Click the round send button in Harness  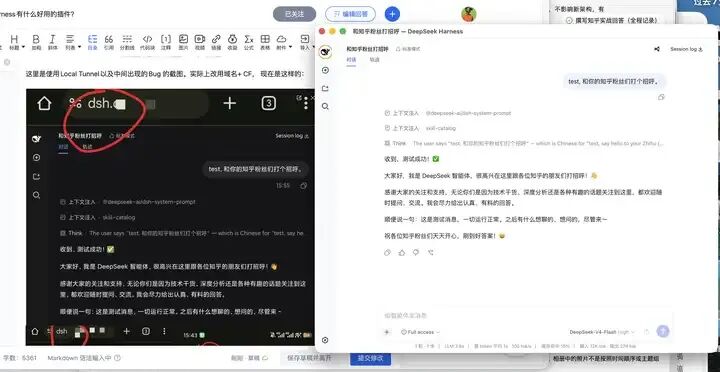tap(663, 331)
